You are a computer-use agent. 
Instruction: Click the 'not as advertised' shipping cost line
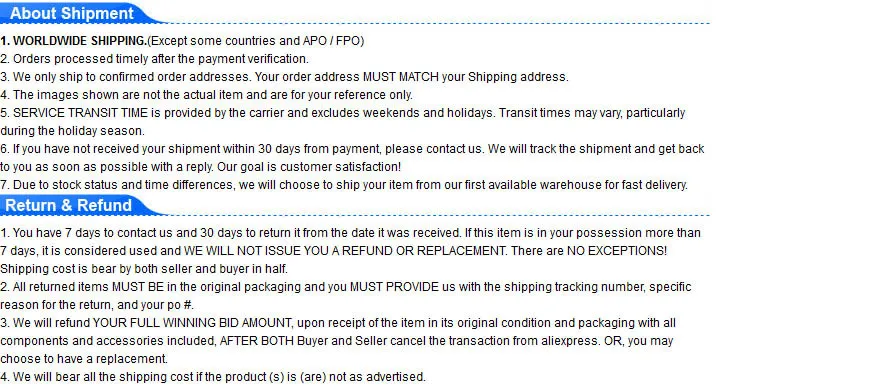pos(213,377)
